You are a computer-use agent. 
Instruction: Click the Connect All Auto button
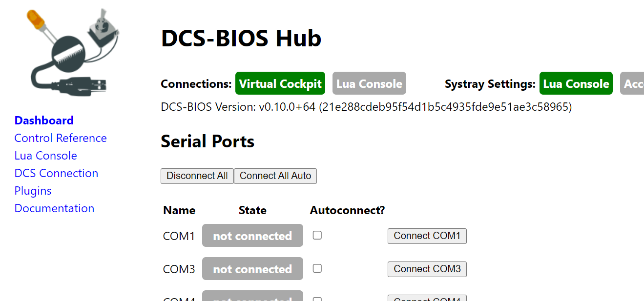pyautogui.click(x=275, y=176)
